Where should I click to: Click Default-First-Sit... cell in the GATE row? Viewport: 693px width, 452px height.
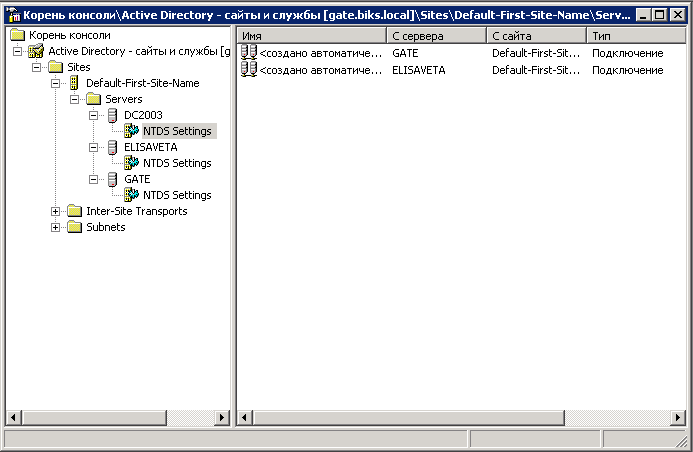point(536,53)
